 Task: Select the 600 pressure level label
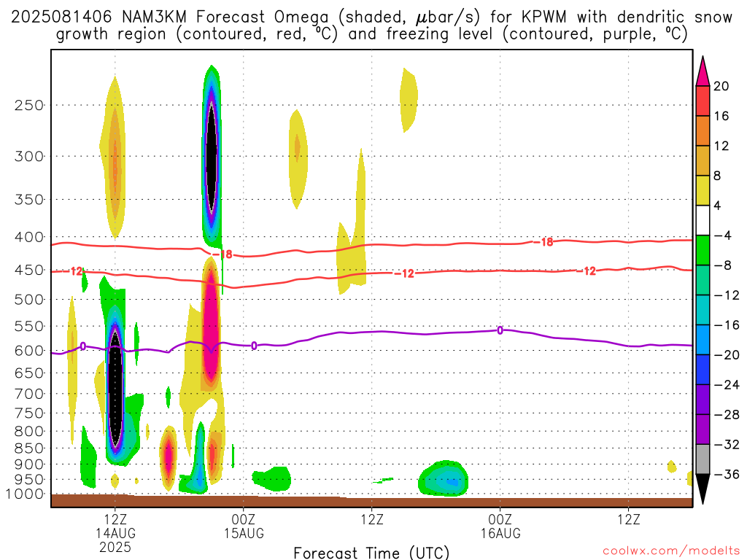click(x=29, y=351)
